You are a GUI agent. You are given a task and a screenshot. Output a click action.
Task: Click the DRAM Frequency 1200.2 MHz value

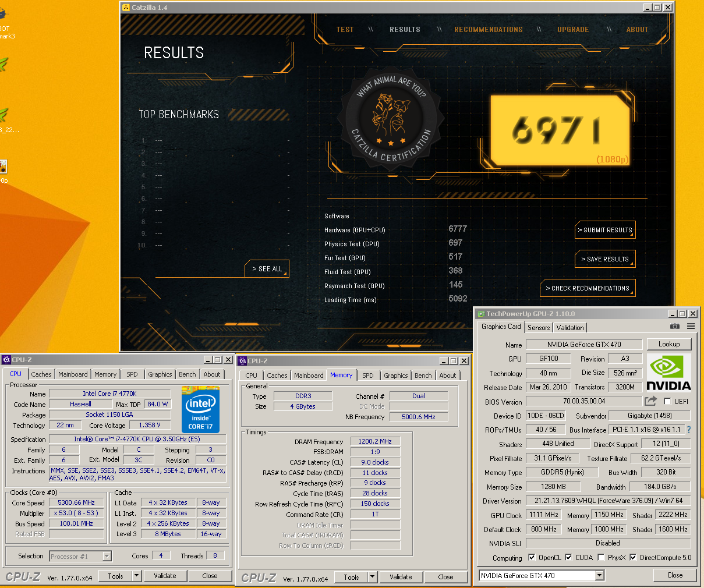coord(375,441)
